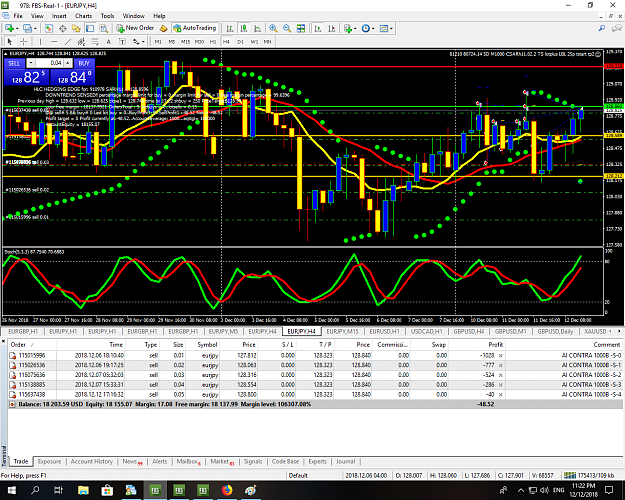This screenshot has width=625, height=500.
Task: Open the chart periods clock icon
Action: pos(366,28)
